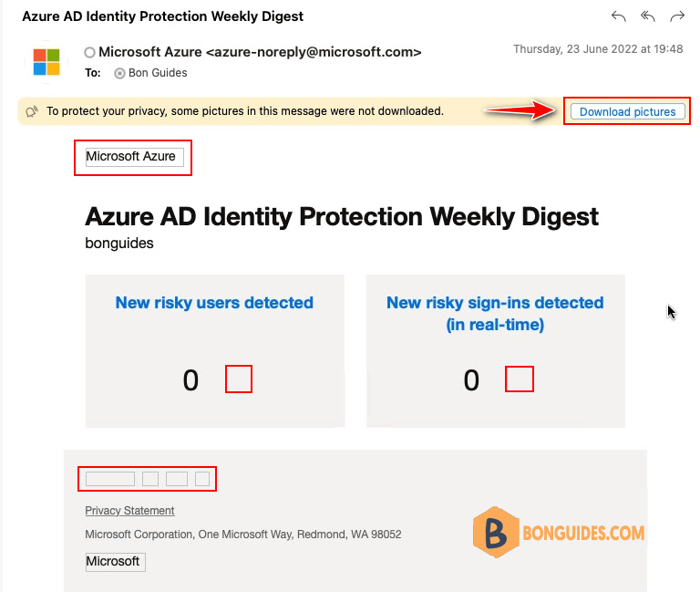
Task: Click the third footer image placeholder
Action: click(x=176, y=479)
